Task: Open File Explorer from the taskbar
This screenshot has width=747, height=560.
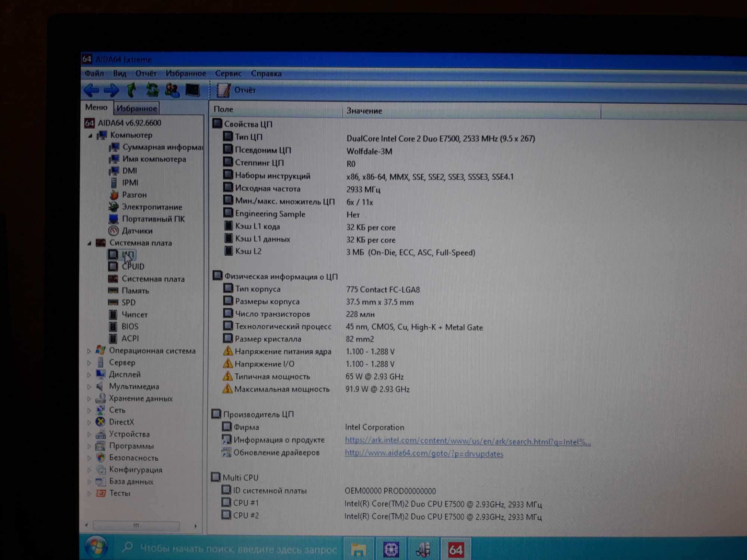Action: coord(359,549)
